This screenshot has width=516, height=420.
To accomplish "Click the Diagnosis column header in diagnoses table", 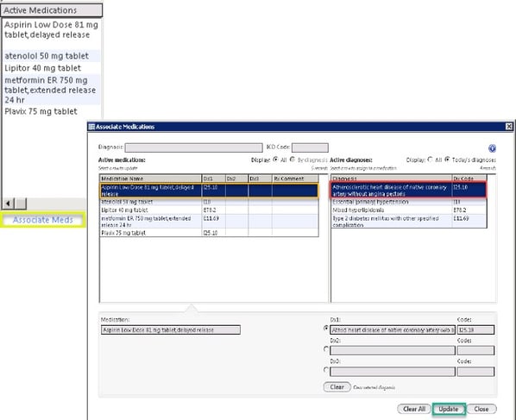I will tap(392, 179).
